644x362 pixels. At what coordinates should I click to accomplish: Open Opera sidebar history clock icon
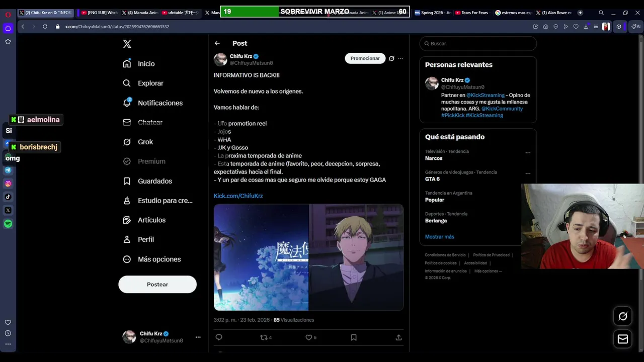(8, 333)
